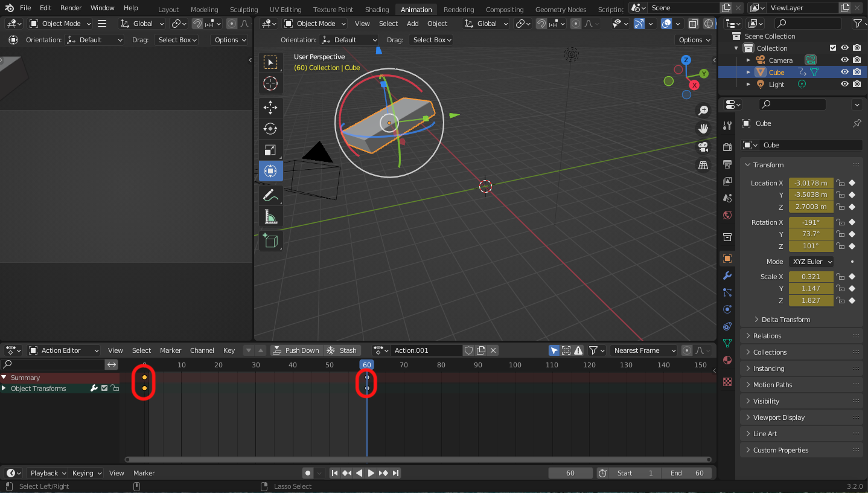Toggle camera view icon
Viewport: 868px width, 493px height.
(x=703, y=147)
